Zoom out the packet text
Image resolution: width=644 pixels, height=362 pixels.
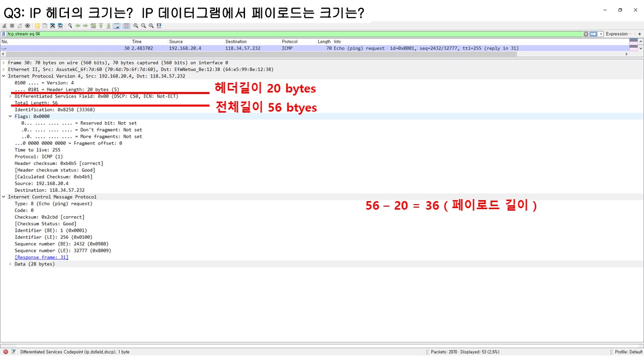pos(143,26)
